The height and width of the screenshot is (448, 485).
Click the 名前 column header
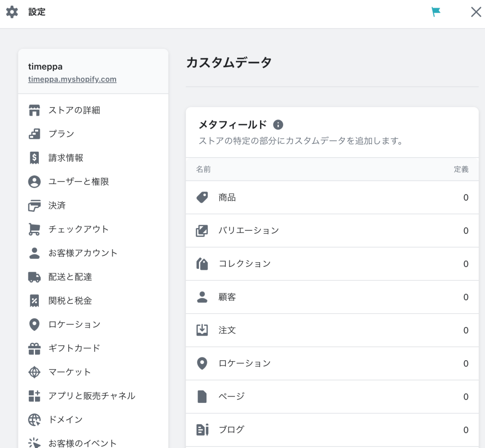(x=204, y=169)
